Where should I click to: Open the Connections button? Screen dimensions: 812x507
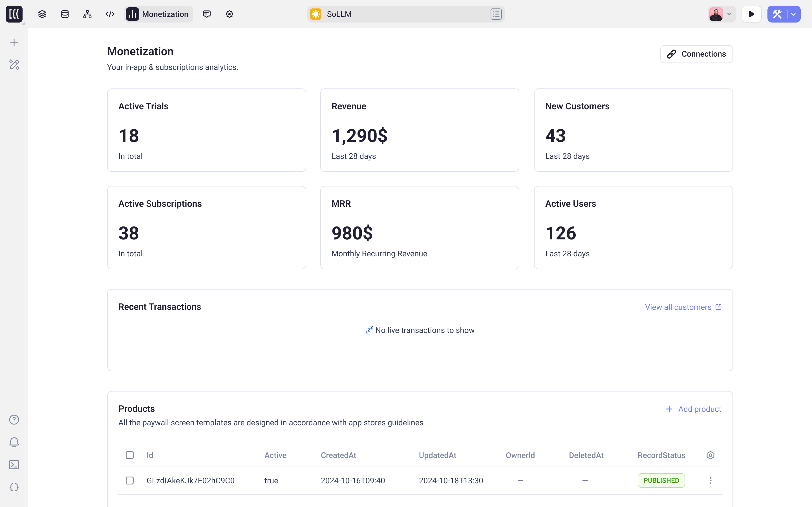696,54
